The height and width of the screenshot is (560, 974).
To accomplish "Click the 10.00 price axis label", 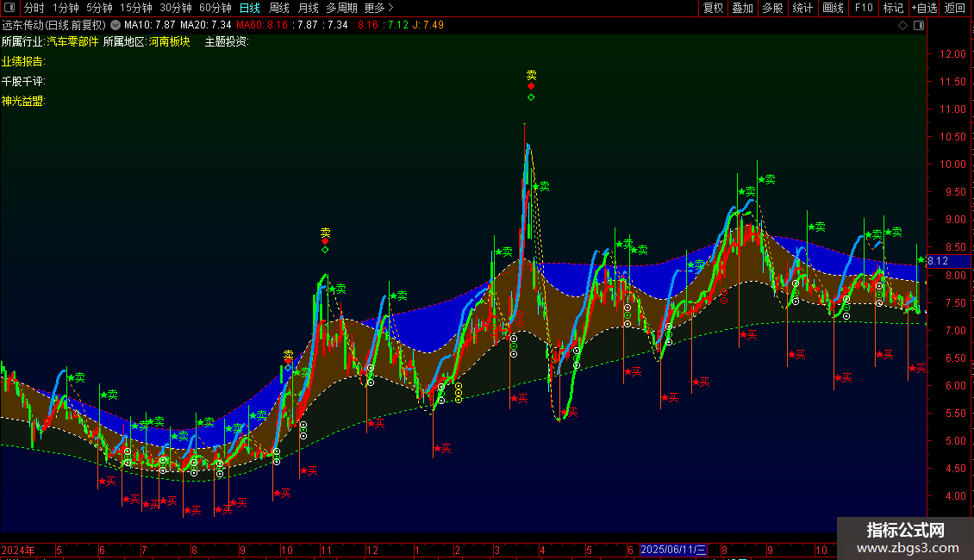I will [x=952, y=165].
